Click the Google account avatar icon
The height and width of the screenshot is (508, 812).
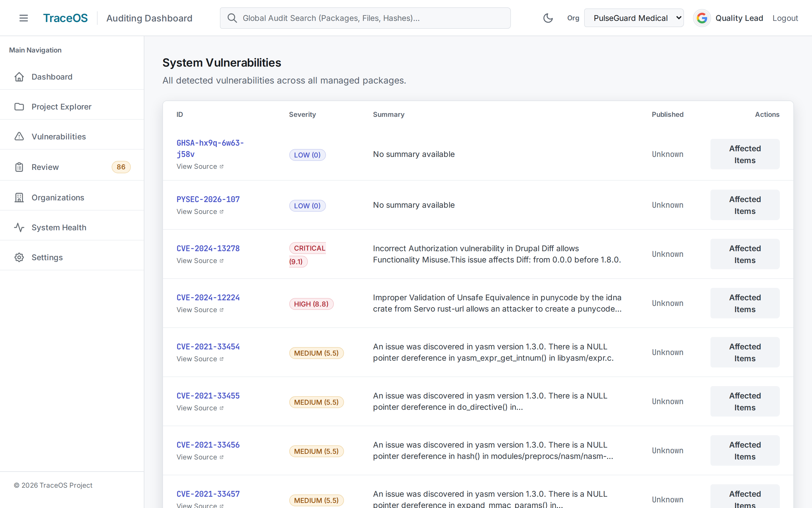tap(701, 18)
